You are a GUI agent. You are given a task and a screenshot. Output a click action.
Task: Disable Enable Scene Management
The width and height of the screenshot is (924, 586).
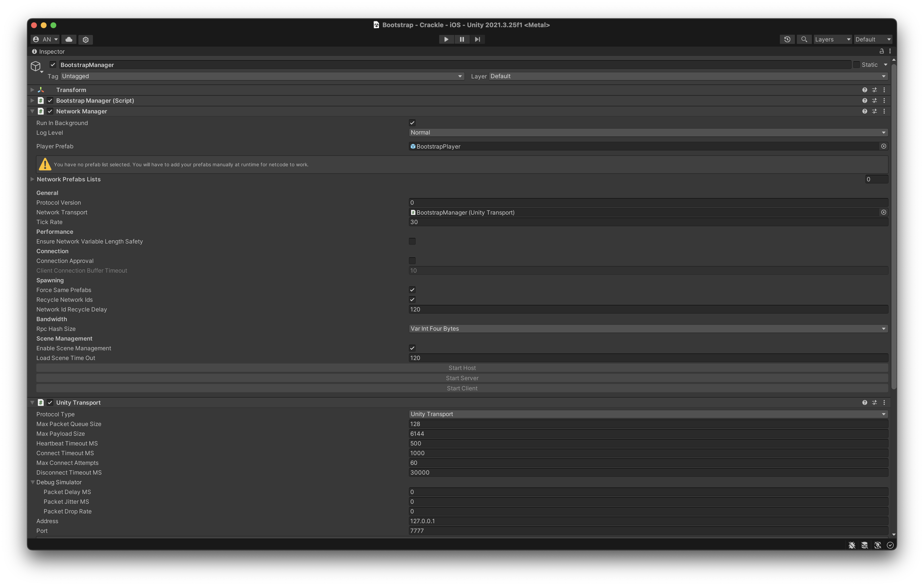pos(412,348)
